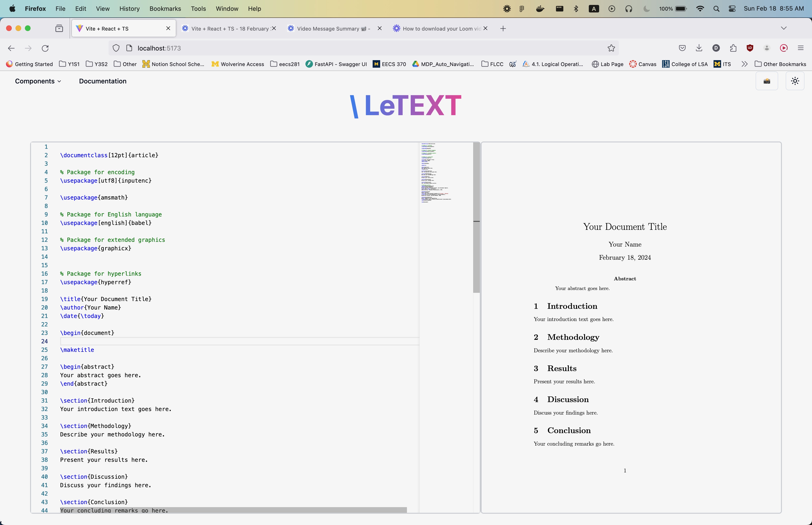This screenshot has width=812, height=525.
Task: Show more bookmarks via overflow chevron
Action: [x=744, y=64]
